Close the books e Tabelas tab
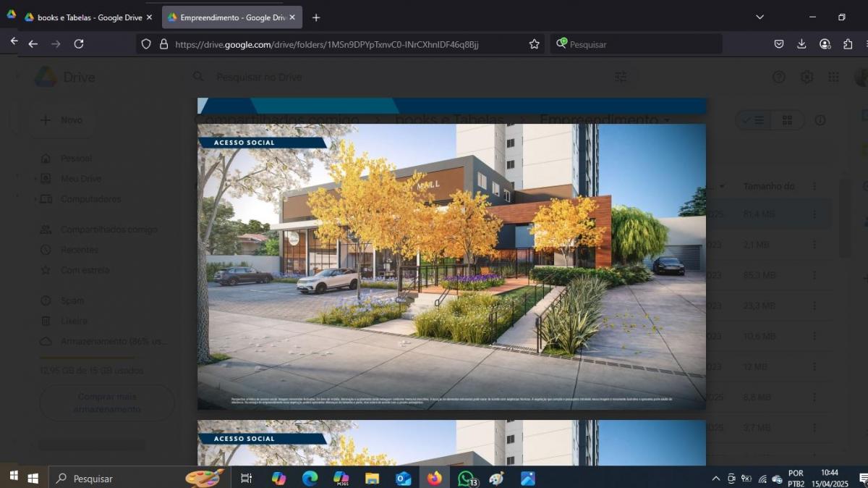868x488 pixels. (149, 17)
